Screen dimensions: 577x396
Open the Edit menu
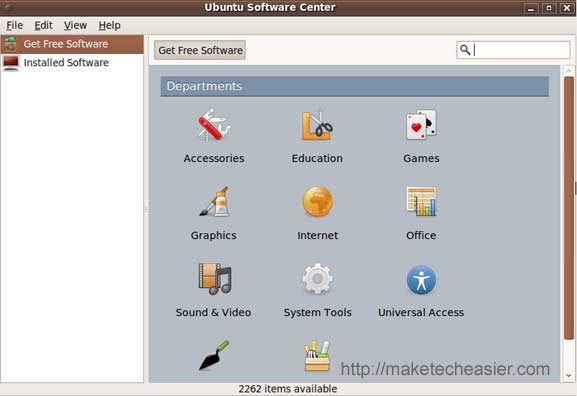(43, 25)
